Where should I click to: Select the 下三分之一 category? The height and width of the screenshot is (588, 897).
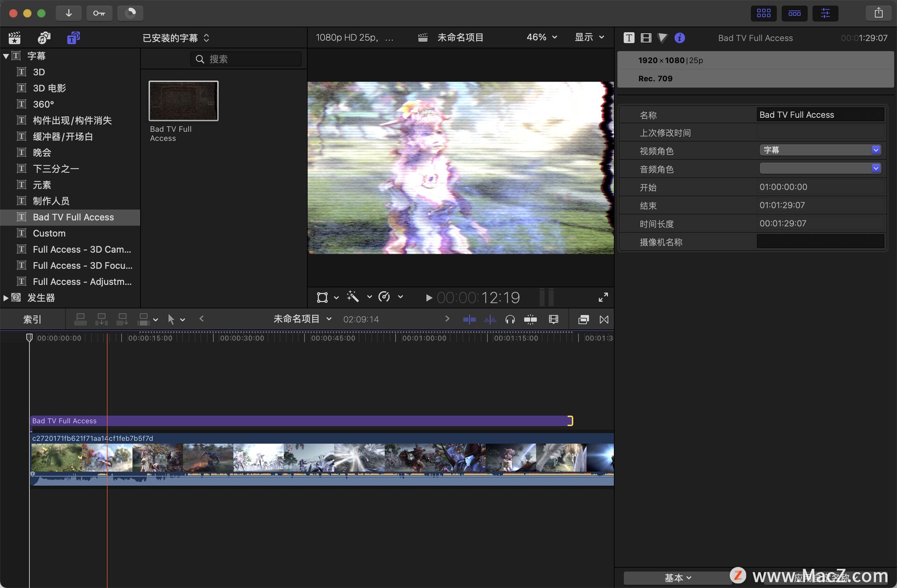(56, 169)
